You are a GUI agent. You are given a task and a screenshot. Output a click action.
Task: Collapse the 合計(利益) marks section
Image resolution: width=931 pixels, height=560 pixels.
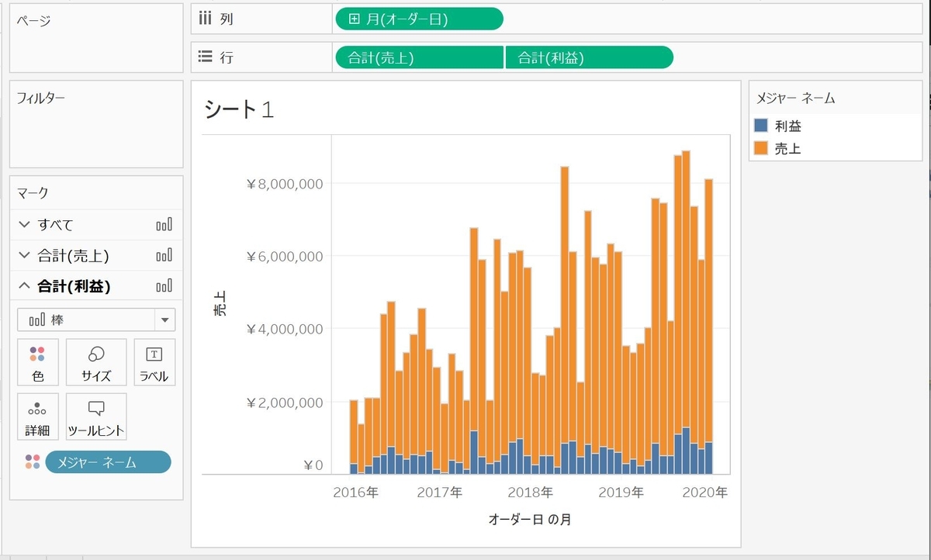tap(22, 285)
